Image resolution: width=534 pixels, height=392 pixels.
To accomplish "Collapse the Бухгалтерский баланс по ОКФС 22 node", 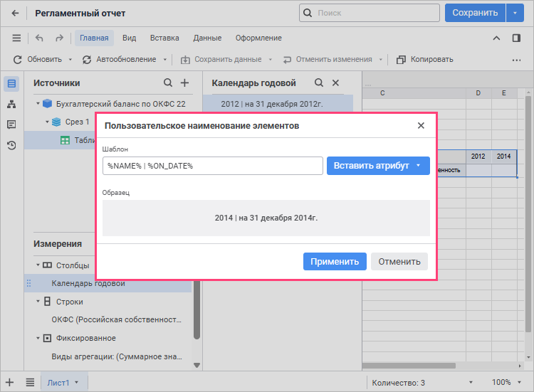I will [x=38, y=103].
